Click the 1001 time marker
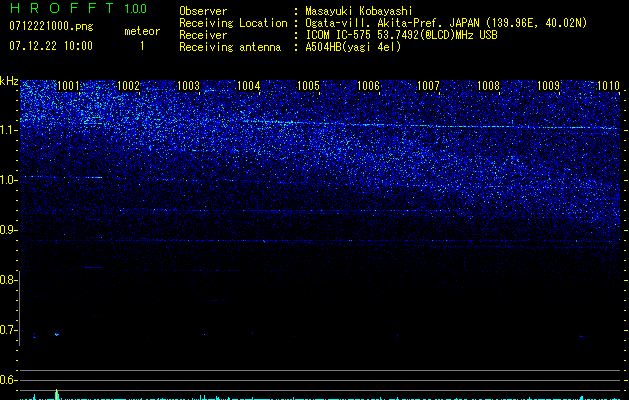Screen dimensions: 629x400 69,86
